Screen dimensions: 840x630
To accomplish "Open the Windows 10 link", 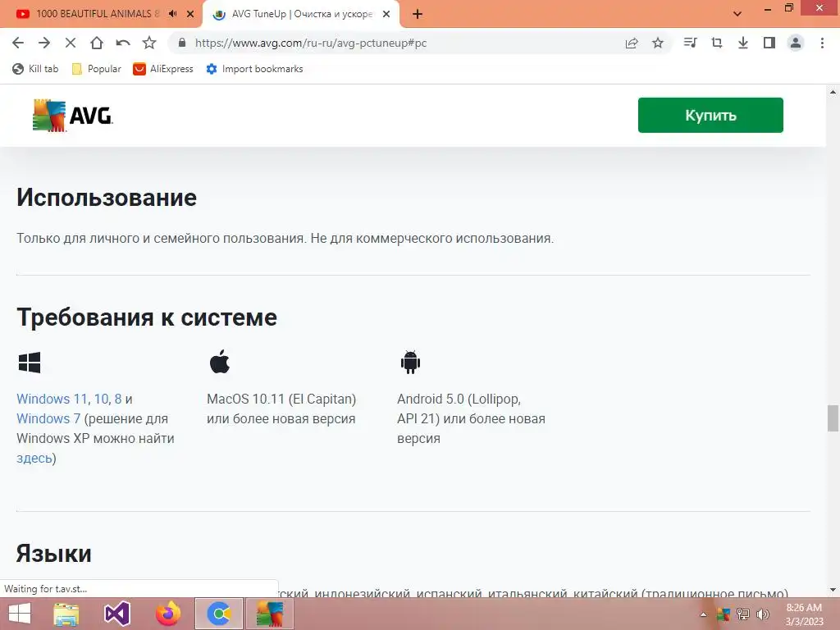I will tap(101, 399).
